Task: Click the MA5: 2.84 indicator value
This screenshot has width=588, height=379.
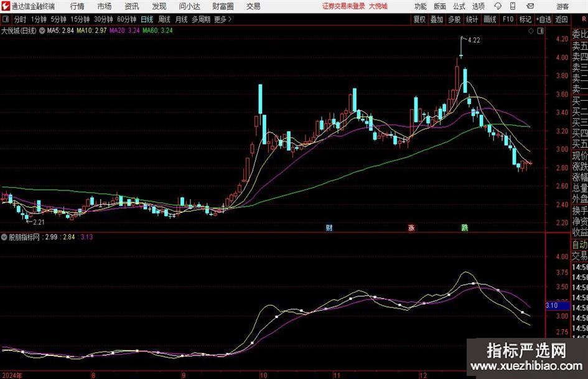Action: pyautogui.click(x=60, y=30)
